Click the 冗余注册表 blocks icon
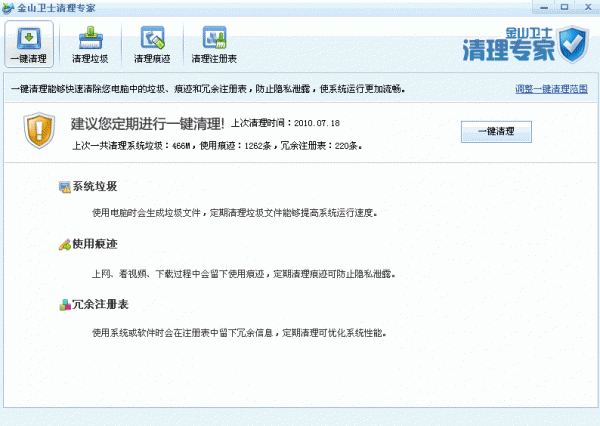 tap(65, 305)
